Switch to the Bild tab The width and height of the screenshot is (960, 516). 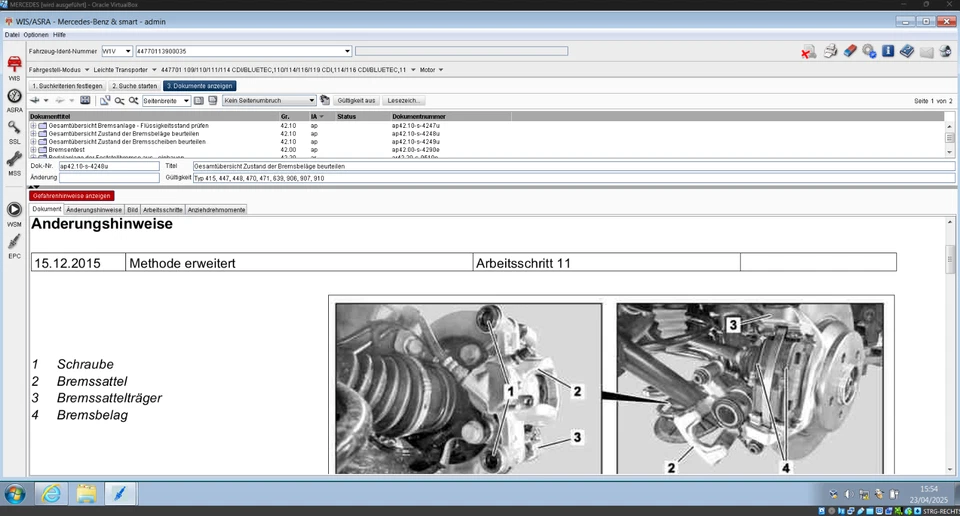tap(133, 209)
